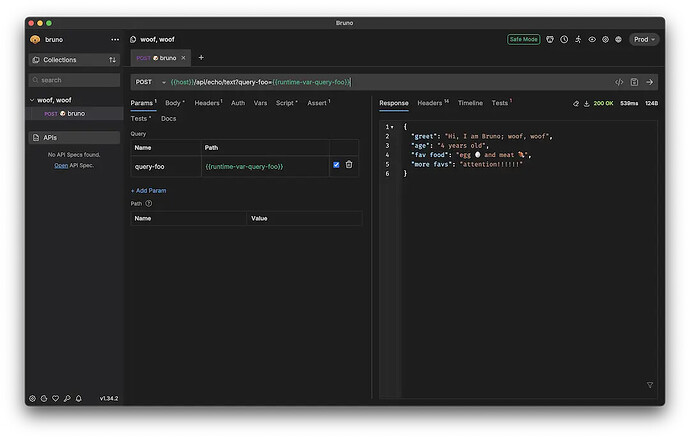Viewport: 690px width, 438px height.
Task: Open the cookies icon in sidebar footer
Action: (44, 398)
